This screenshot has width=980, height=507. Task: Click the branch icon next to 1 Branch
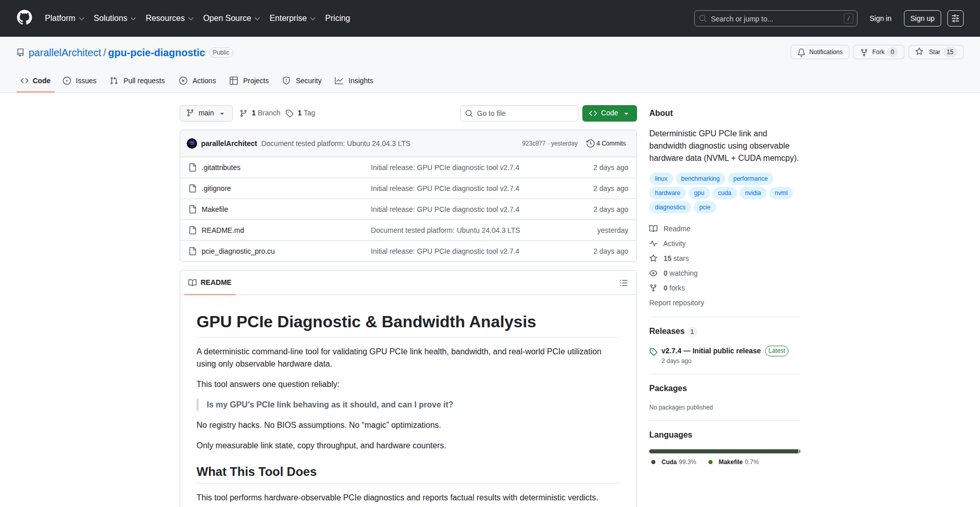point(243,113)
